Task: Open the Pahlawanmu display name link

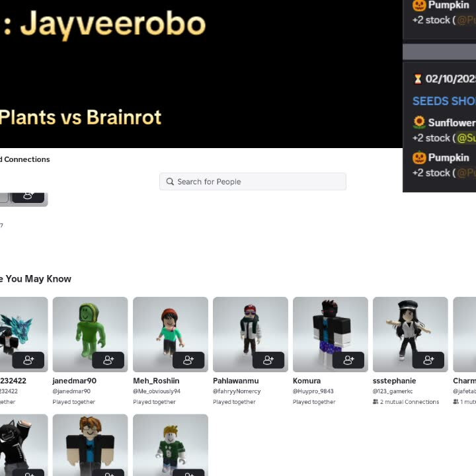Action: coord(235,381)
